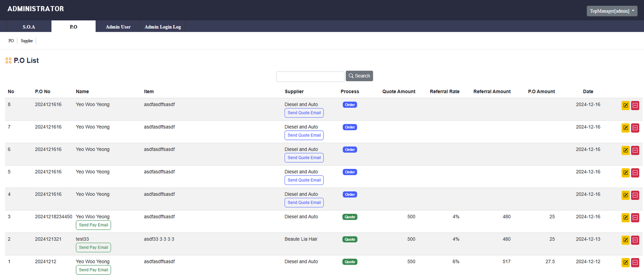644x275 pixels.
Task: Go to Admin Login Log tab
Action: pos(163,27)
